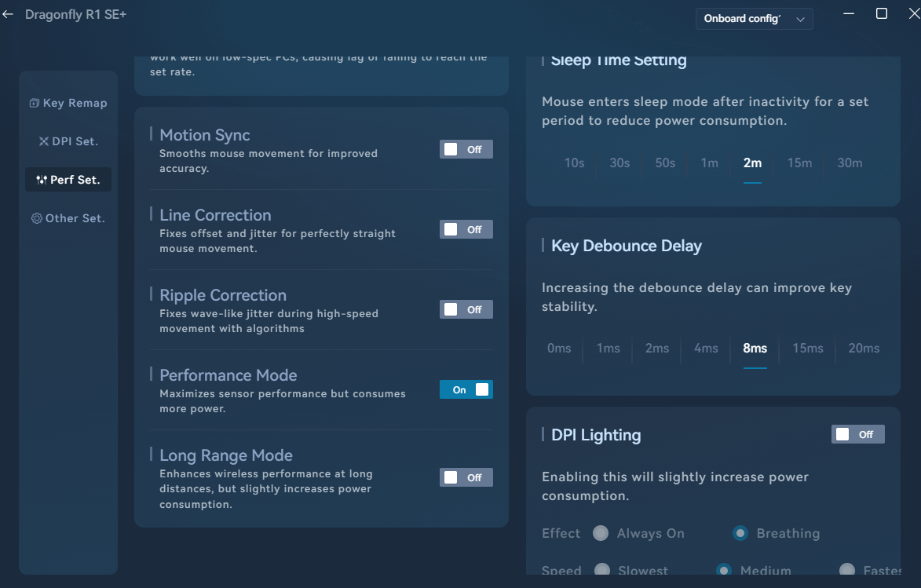
Task: Open Key Remap settings
Action: [x=68, y=103]
